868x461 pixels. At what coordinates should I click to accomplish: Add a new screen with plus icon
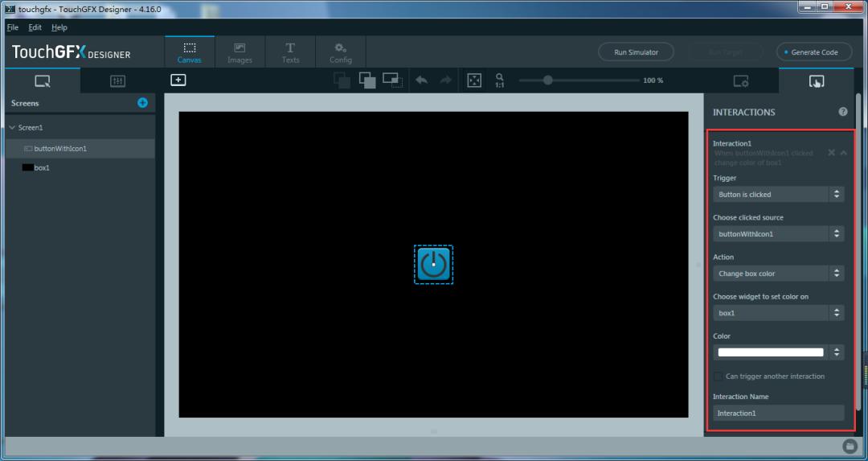[142, 102]
